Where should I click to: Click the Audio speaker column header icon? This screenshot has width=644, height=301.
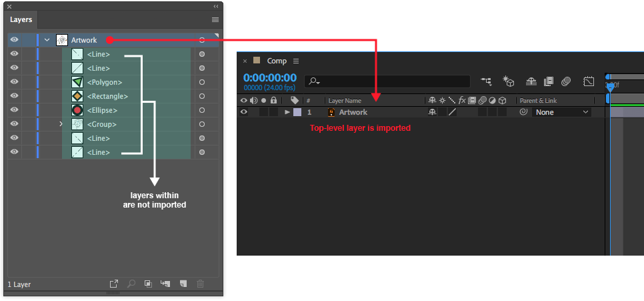coord(253,100)
